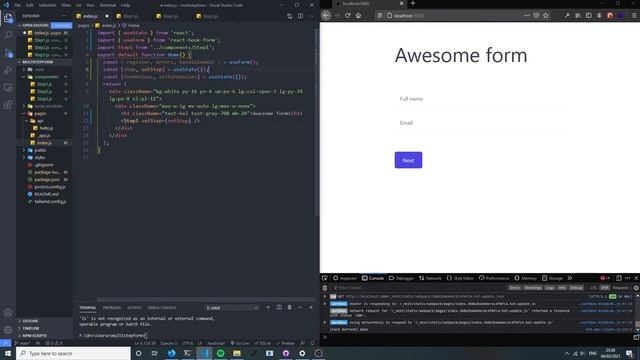This screenshot has width=640, height=360.
Task: Open Spotify from the Windows taskbar
Action: [x=220, y=353]
